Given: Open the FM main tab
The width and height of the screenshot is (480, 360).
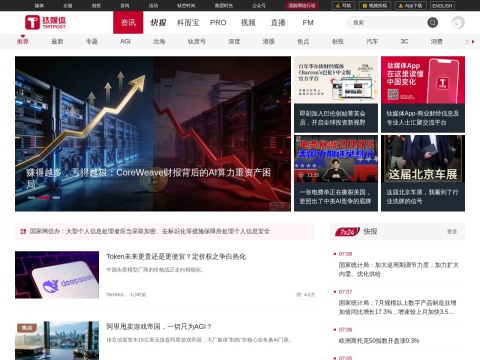Looking at the screenshot, I should click(x=308, y=22).
